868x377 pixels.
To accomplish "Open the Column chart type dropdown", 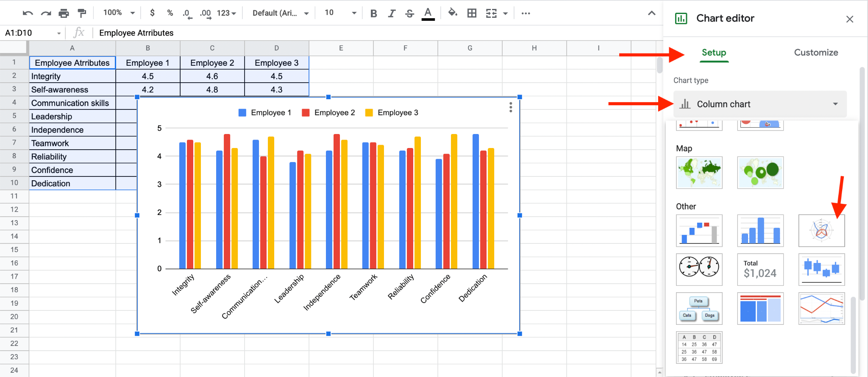I will pyautogui.click(x=759, y=104).
